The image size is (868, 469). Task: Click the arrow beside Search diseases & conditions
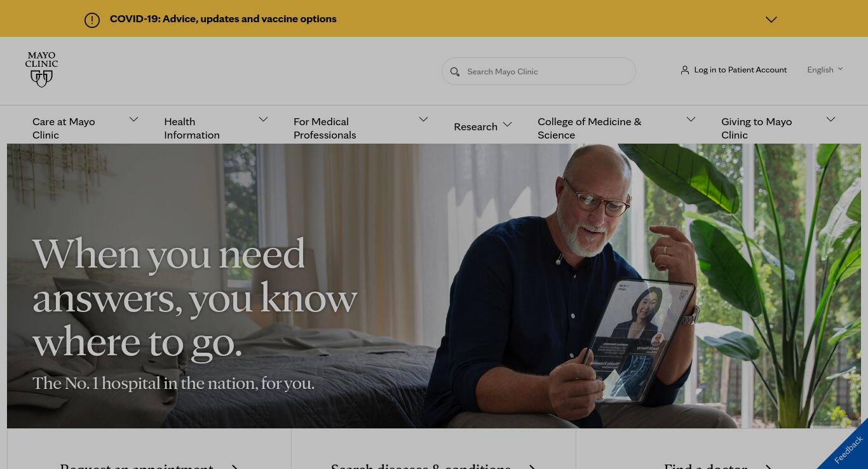pos(532,466)
